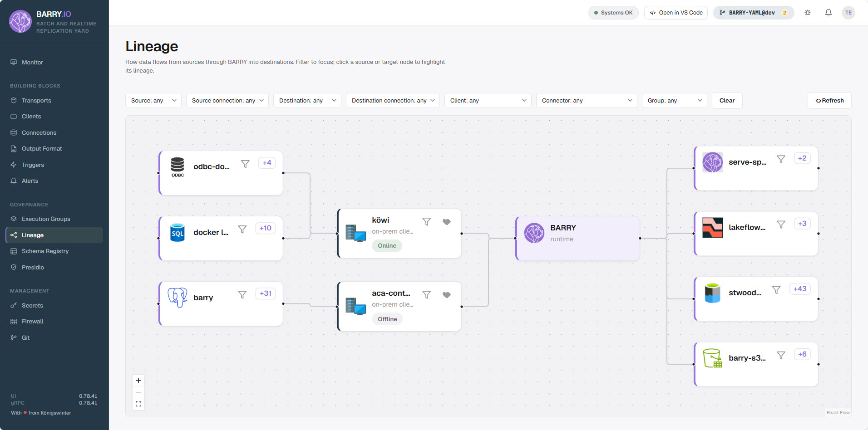Open Output Format in the sidebar
This screenshot has width=868, height=430.
(x=54, y=149)
